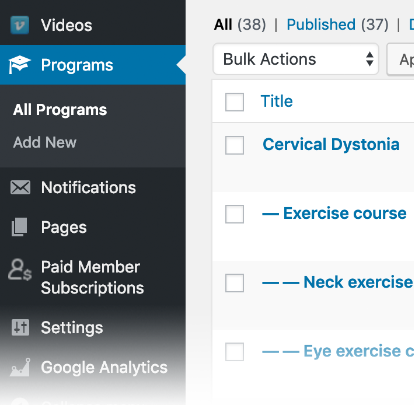The image size is (414, 405).
Task: Show All programs filter
Action: pos(223,25)
